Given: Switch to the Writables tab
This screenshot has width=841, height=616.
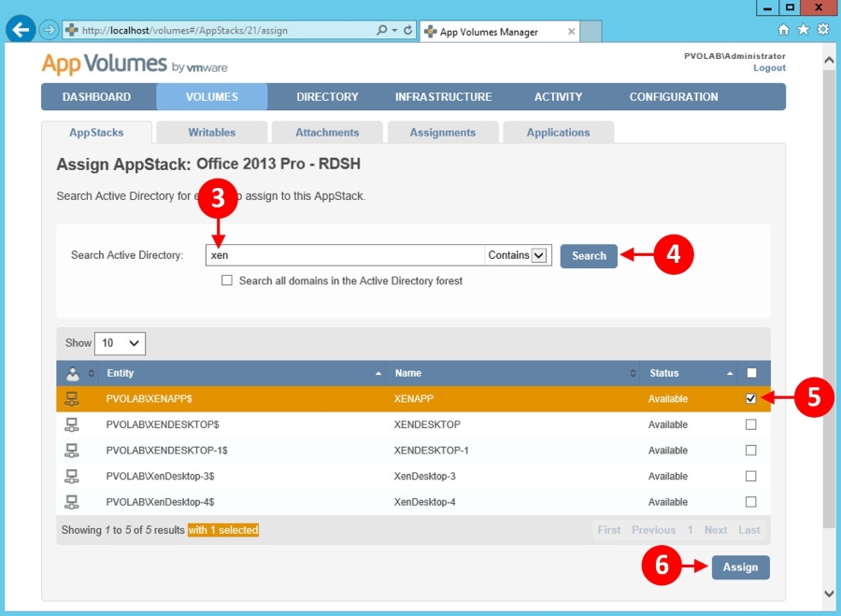Looking at the screenshot, I should pyautogui.click(x=212, y=133).
